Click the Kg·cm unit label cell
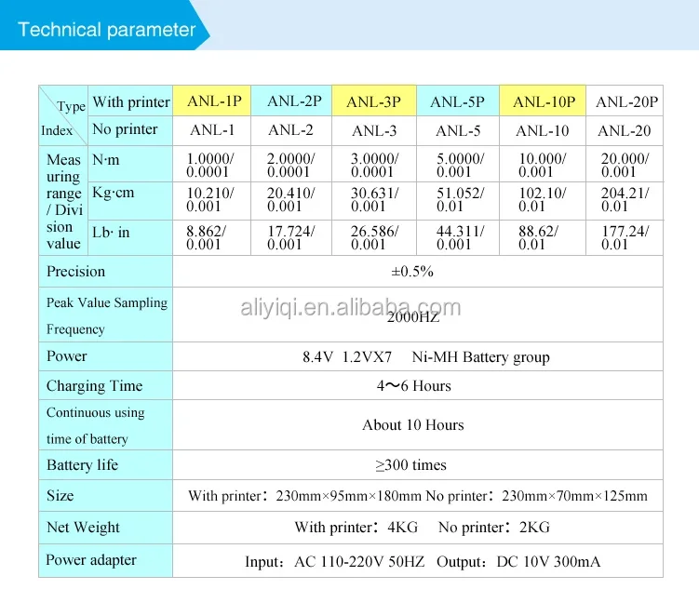The image size is (699, 616). [130, 201]
